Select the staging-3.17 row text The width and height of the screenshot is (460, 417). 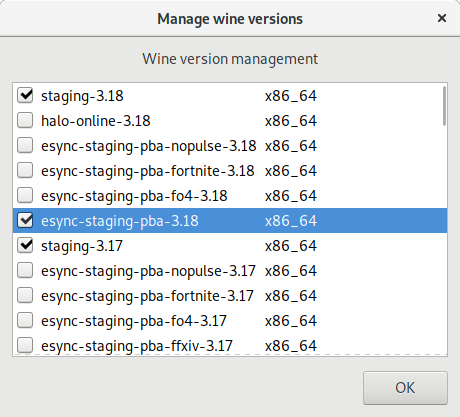[82, 246]
